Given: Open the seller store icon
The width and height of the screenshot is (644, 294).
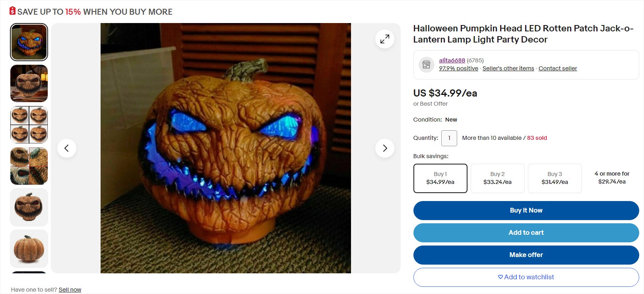Looking at the screenshot, I should coord(427,64).
